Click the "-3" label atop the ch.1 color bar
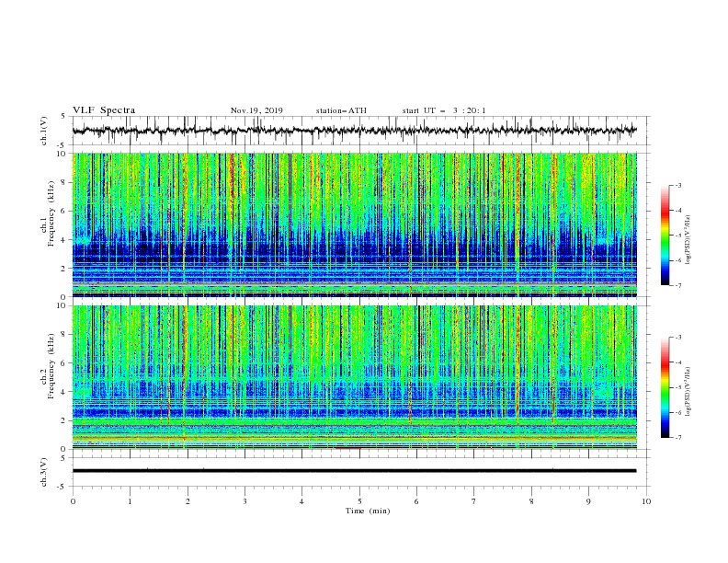The height and width of the screenshot is (563, 728). pyautogui.click(x=677, y=185)
